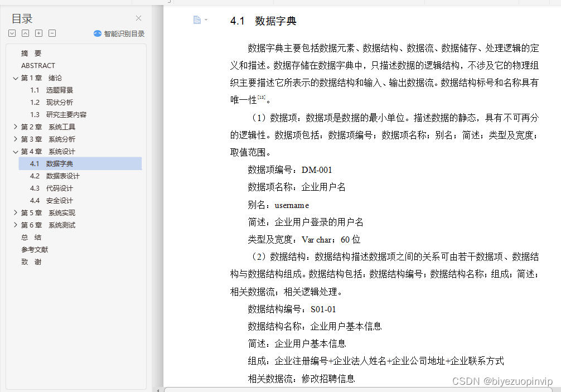Select 第6章 系统测试 heading
Screen dimensions: 561x392
(x=48, y=225)
